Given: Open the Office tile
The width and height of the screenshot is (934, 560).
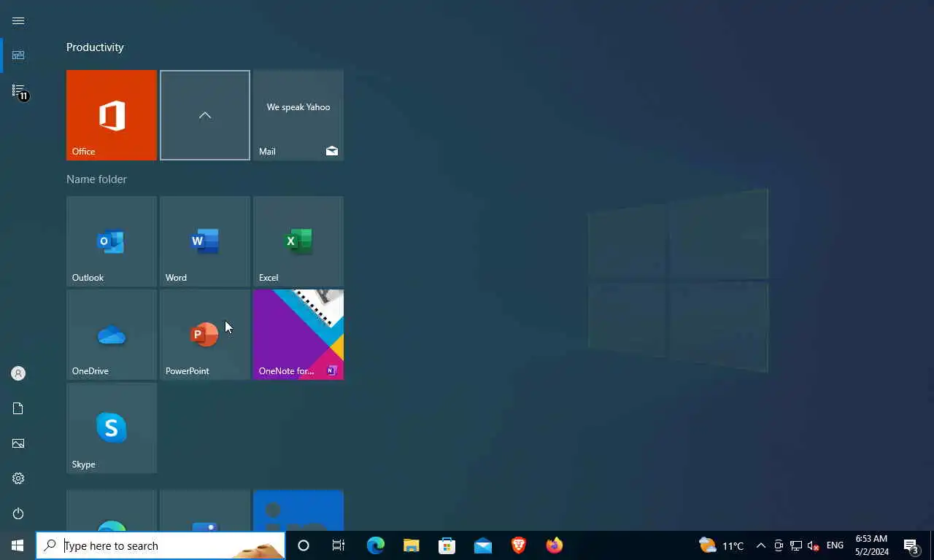Looking at the screenshot, I should point(112,115).
